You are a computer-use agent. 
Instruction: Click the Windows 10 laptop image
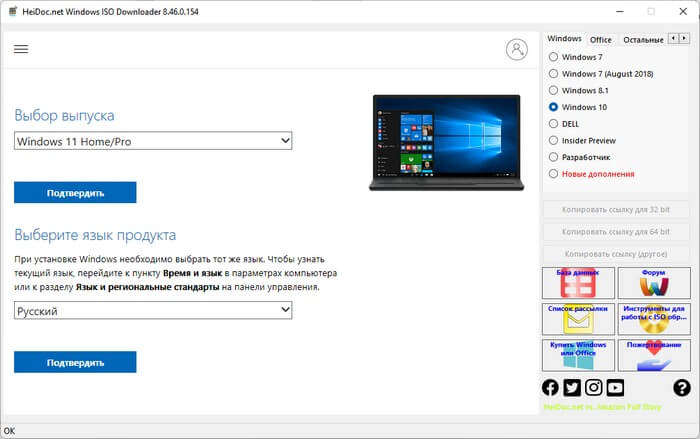(446, 142)
